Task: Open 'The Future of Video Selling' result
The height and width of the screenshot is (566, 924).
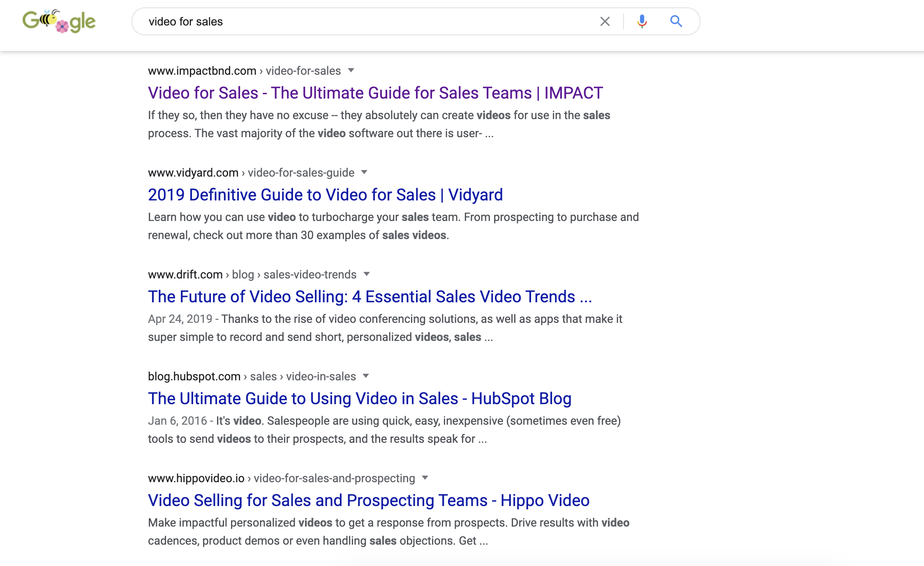Action: coord(370,297)
